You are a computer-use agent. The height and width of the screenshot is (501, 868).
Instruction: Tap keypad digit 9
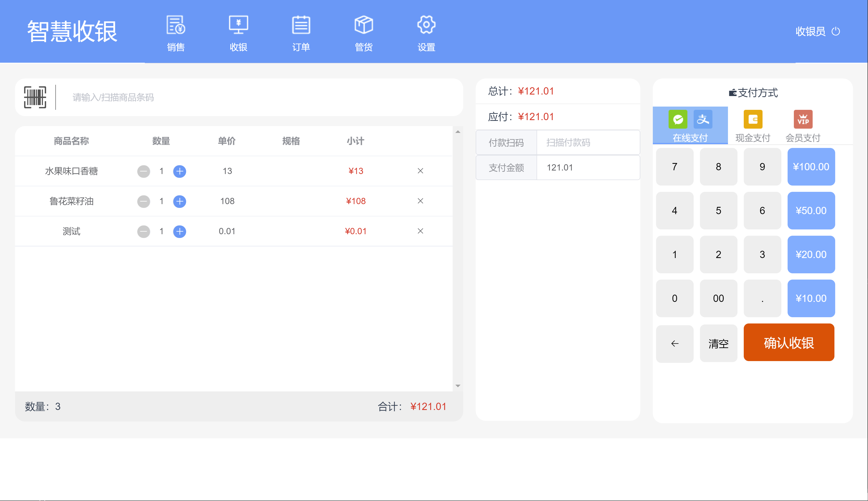click(x=762, y=166)
